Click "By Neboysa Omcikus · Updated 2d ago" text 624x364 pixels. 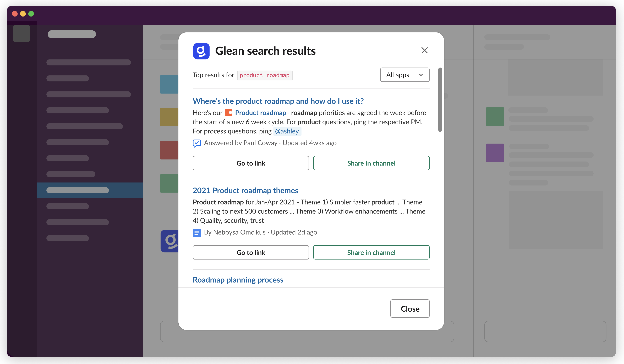click(x=260, y=232)
